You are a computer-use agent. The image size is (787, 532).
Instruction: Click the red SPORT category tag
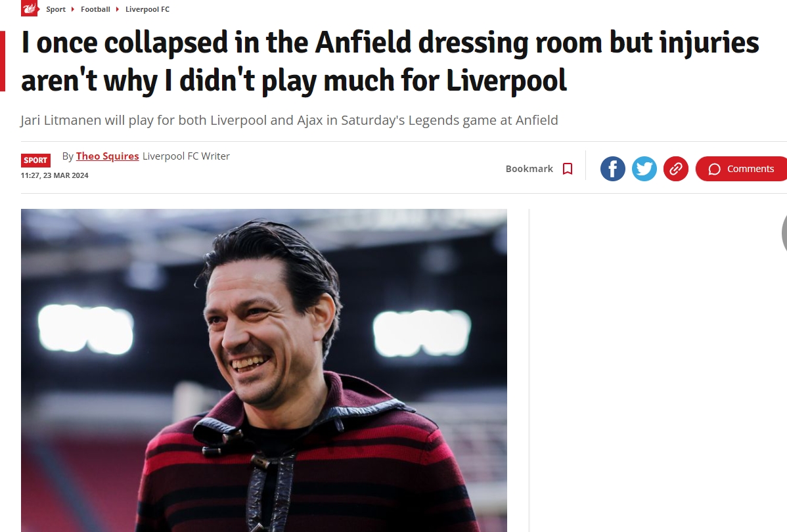[35, 160]
